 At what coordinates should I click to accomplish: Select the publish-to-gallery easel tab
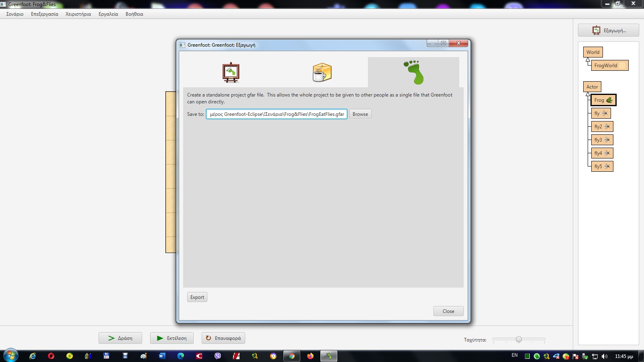coord(231,72)
